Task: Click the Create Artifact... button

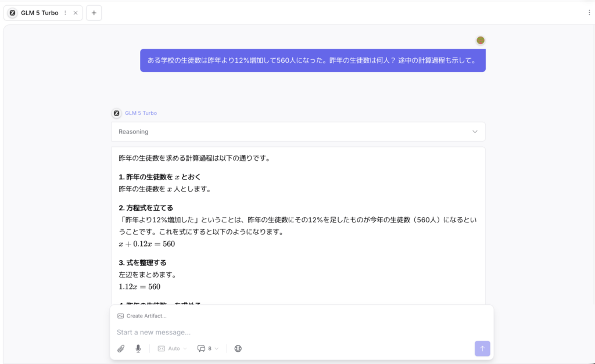Action: pyautogui.click(x=146, y=316)
